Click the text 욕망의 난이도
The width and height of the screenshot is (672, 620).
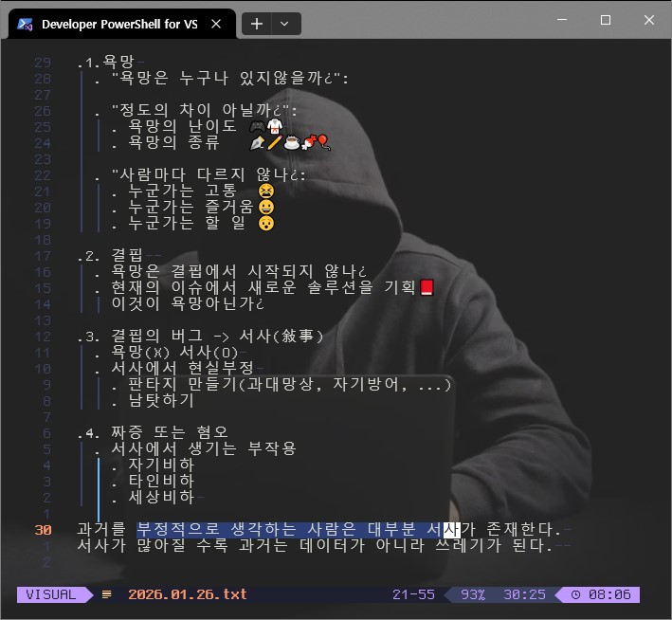[x=183, y=126]
